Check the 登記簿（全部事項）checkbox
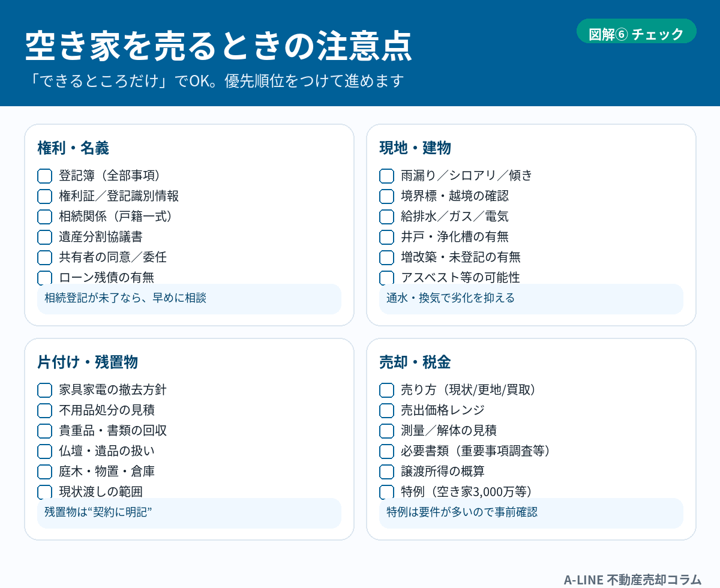This screenshot has width=720, height=588. tap(45, 176)
